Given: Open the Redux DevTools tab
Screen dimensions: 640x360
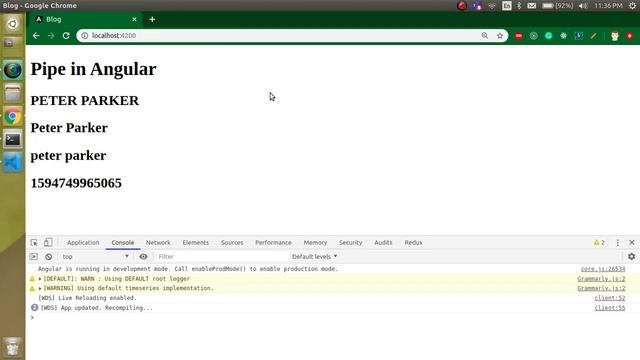Looking at the screenshot, I should tap(413, 242).
